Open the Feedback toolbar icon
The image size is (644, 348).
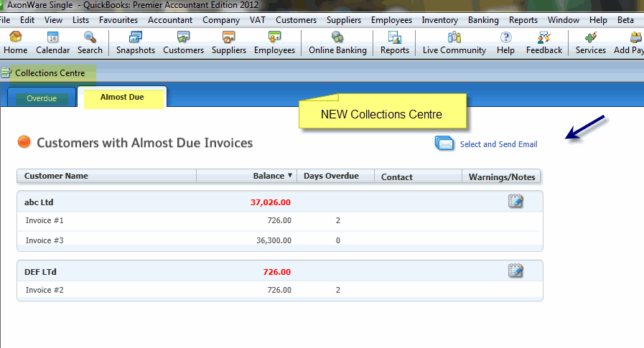(544, 42)
